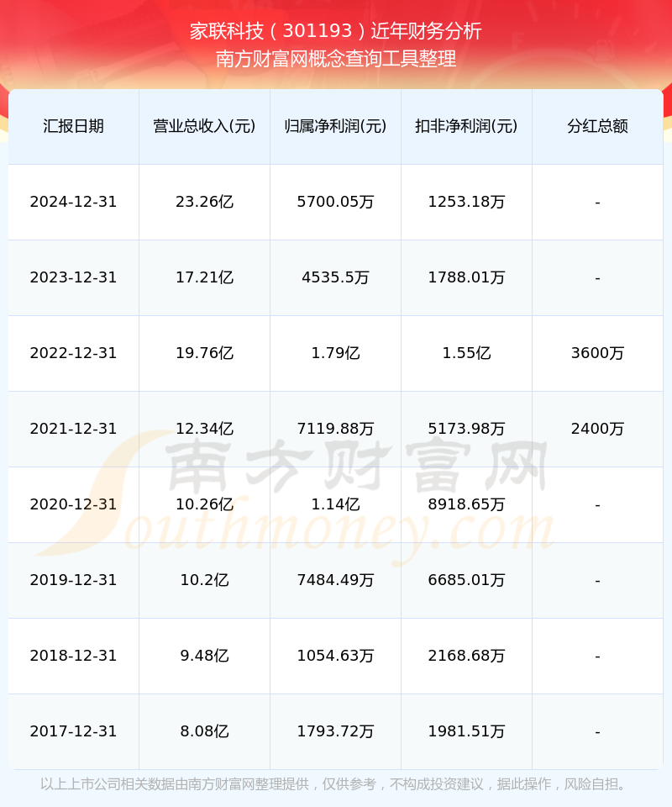Screen dimensions: 672x807
Task: Select the 7119.88万 net profit cell
Action: [x=336, y=429]
